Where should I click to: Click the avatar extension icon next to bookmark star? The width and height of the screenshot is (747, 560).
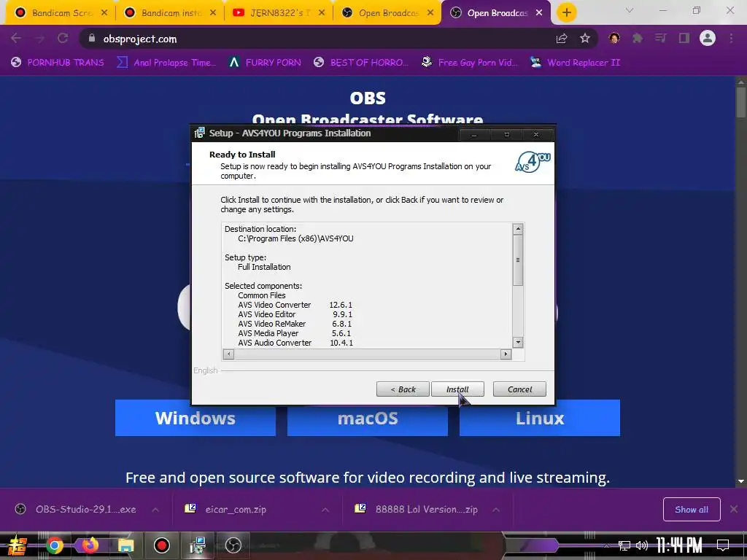(614, 38)
